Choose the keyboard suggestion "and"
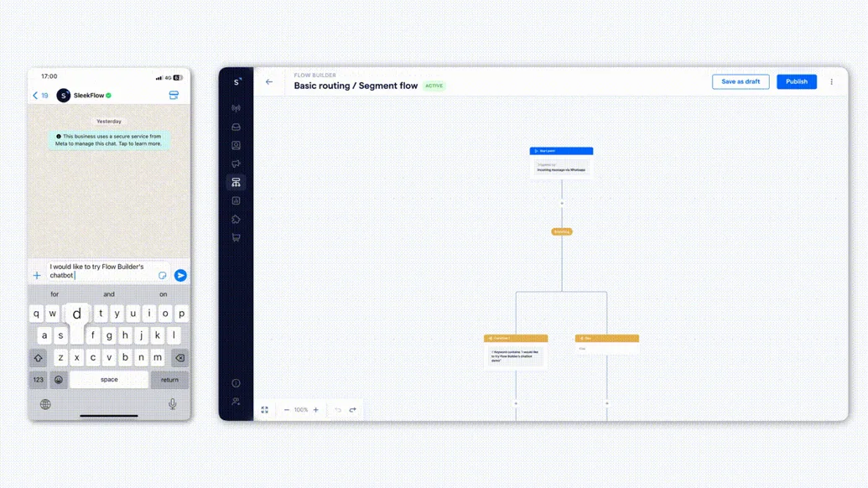 (109, 294)
